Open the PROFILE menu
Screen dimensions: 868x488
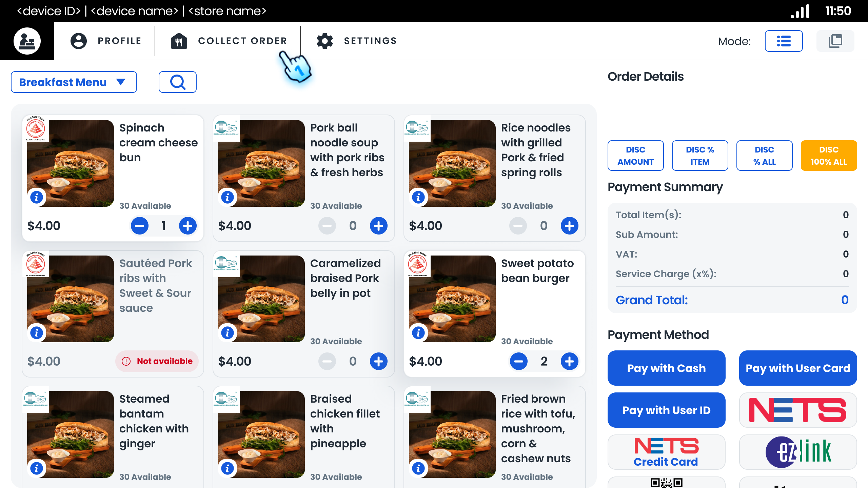click(x=105, y=41)
